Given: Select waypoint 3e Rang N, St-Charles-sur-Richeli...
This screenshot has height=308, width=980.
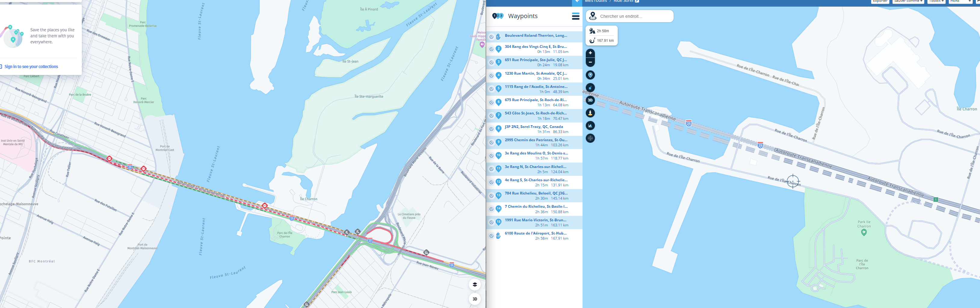Looking at the screenshot, I should click(x=534, y=169).
